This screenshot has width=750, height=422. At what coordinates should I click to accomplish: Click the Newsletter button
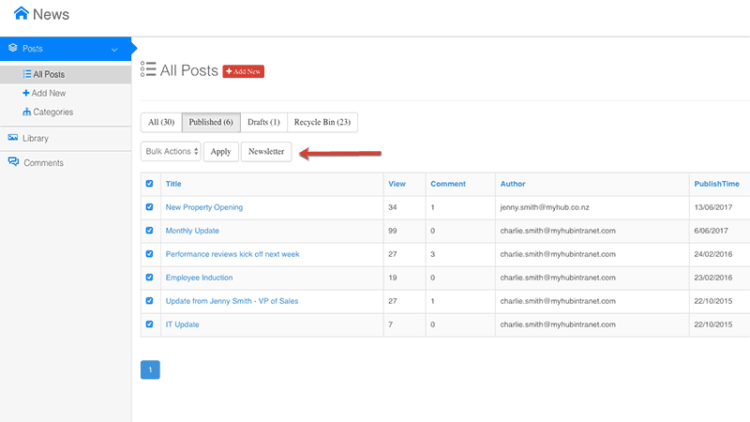pyautogui.click(x=266, y=152)
